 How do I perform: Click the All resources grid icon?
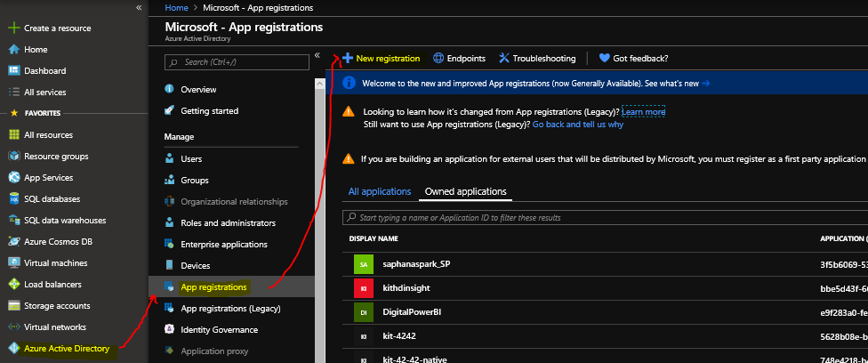click(14, 134)
